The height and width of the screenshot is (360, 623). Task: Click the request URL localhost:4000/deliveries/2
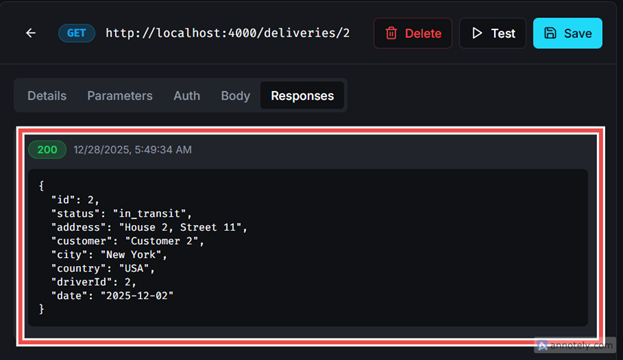(228, 33)
